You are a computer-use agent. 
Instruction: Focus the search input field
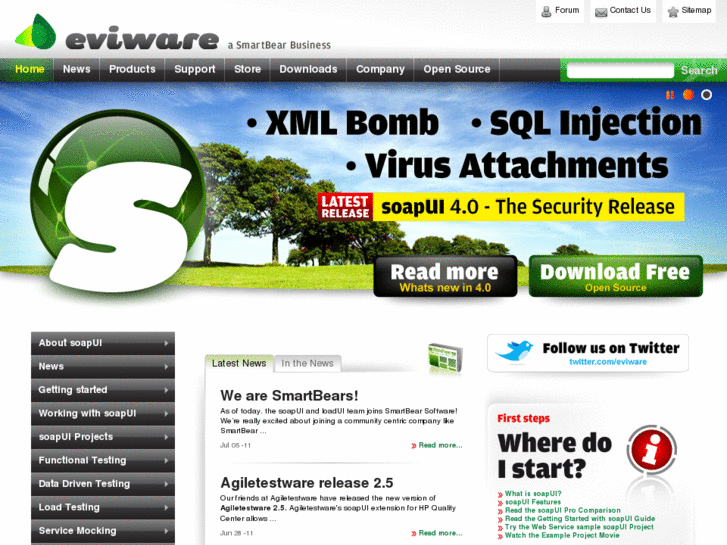coord(620,71)
